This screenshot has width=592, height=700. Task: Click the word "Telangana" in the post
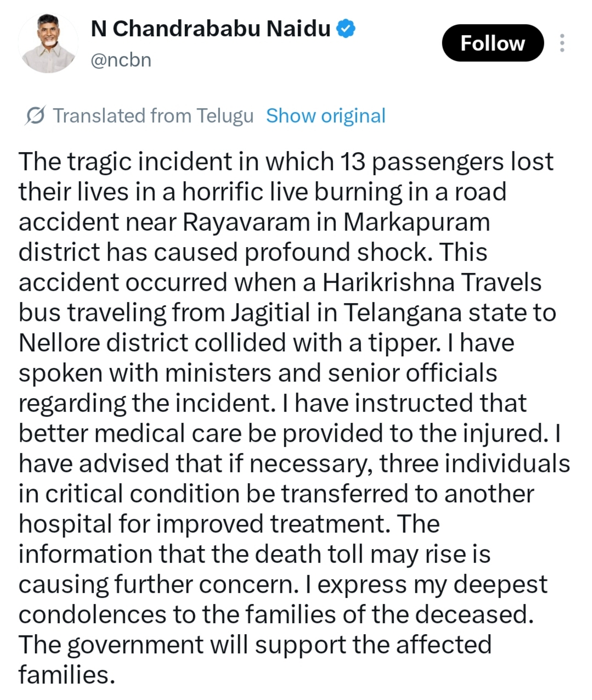tap(403, 313)
